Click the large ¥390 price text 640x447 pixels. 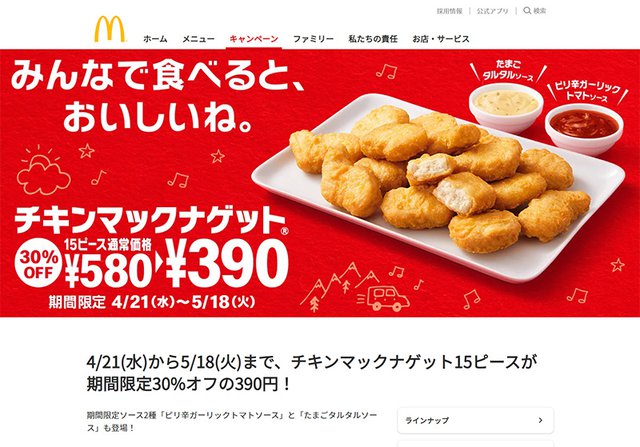[227, 264]
